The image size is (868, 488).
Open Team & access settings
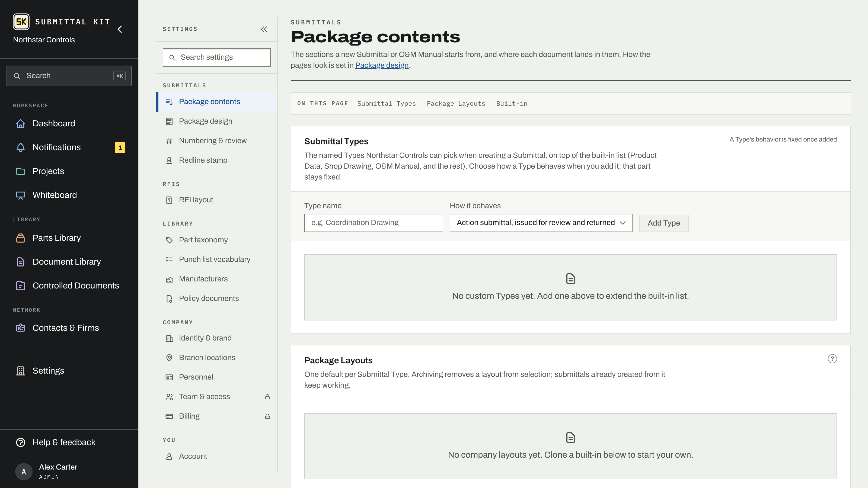pos(217,397)
